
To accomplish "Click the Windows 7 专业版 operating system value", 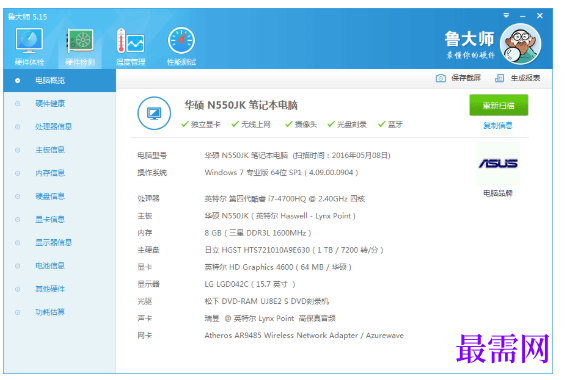I will [281, 173].
